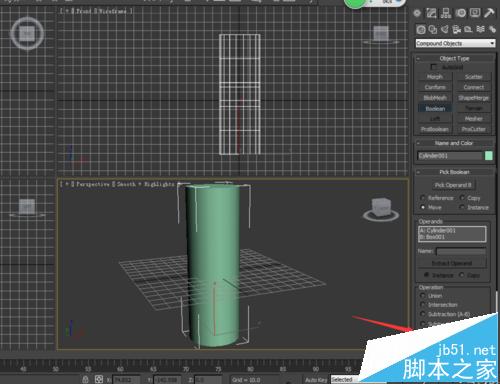The width and height of the screenshot is (500, 384).
Task: Select the Helpers category icon
Action: pos(468,30)
